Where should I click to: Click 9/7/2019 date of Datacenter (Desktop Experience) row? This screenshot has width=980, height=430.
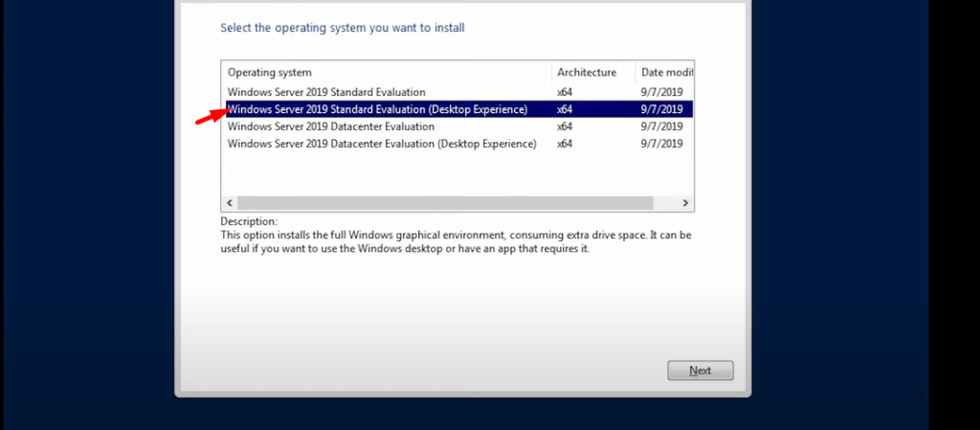point(662,144)
